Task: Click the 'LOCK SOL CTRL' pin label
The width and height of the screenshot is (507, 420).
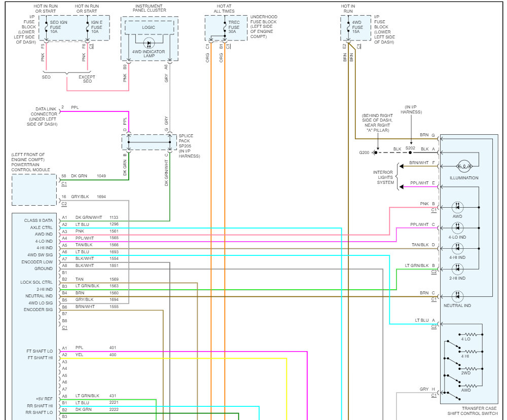Action: pyautogui.click(x=37, y=282)
